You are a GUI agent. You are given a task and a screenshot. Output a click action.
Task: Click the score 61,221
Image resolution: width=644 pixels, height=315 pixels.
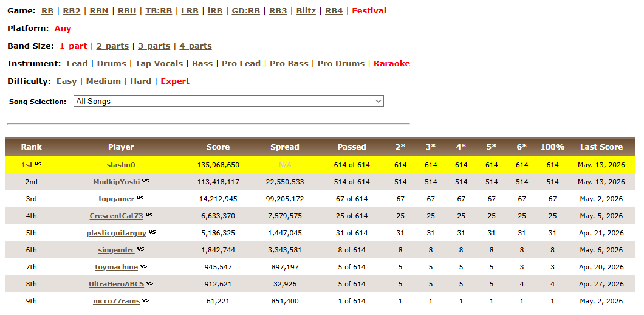pyautogui.click(x=218, y=301)
